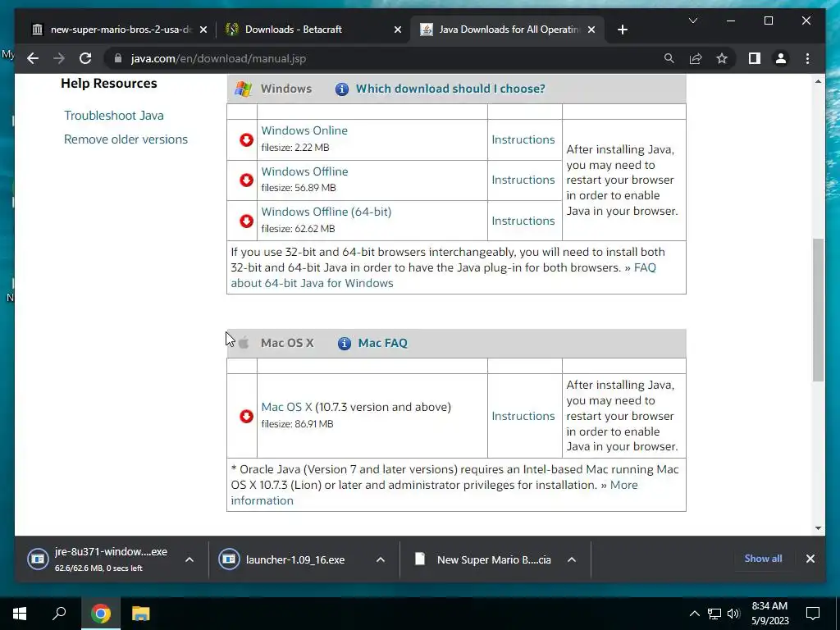Open Remove older versions link

[x=126, y=139]
